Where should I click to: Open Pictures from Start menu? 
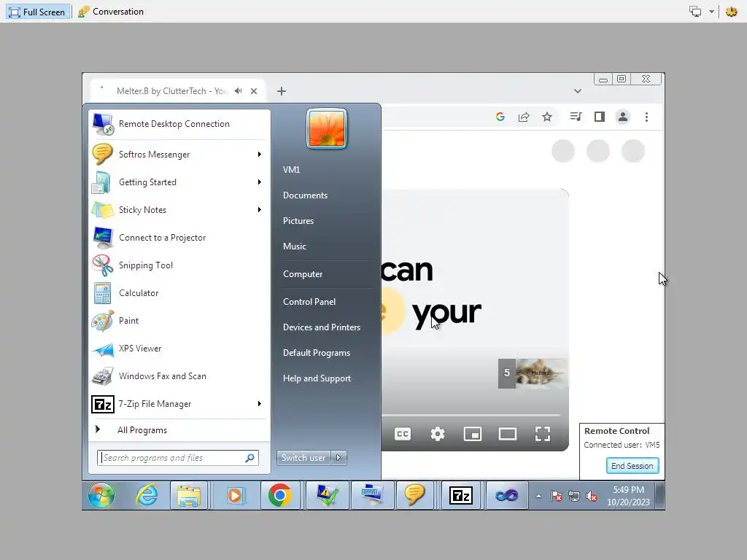(298, 221)
